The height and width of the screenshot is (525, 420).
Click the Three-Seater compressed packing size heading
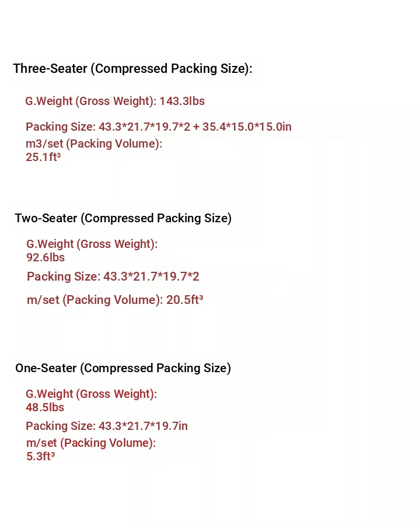tap(132, 69)
